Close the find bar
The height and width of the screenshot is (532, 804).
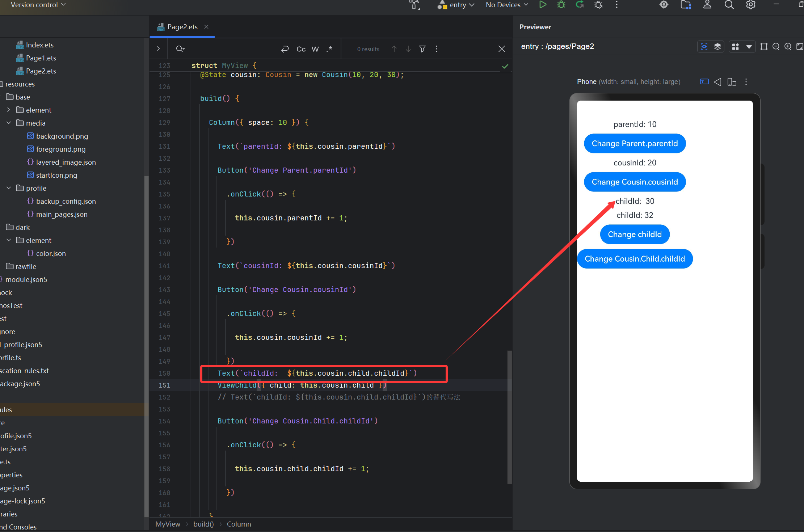point(502,49)
